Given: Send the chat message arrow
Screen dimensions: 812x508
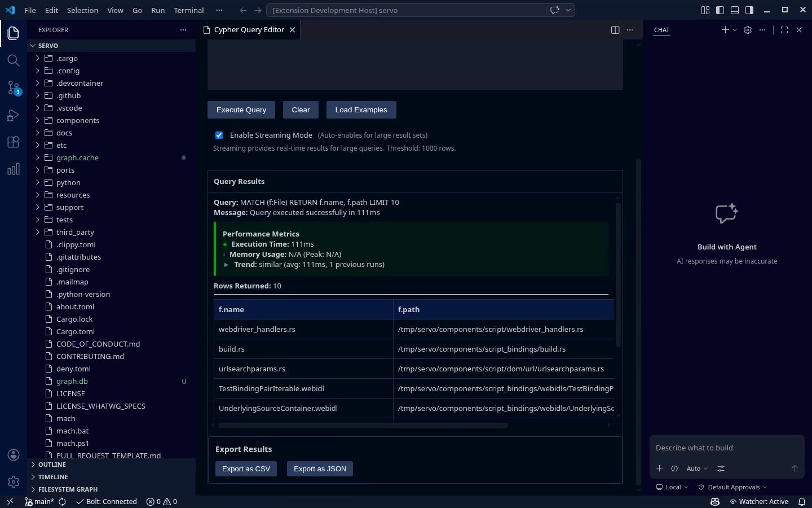Looking at the screenshot, I should [795, 468].
